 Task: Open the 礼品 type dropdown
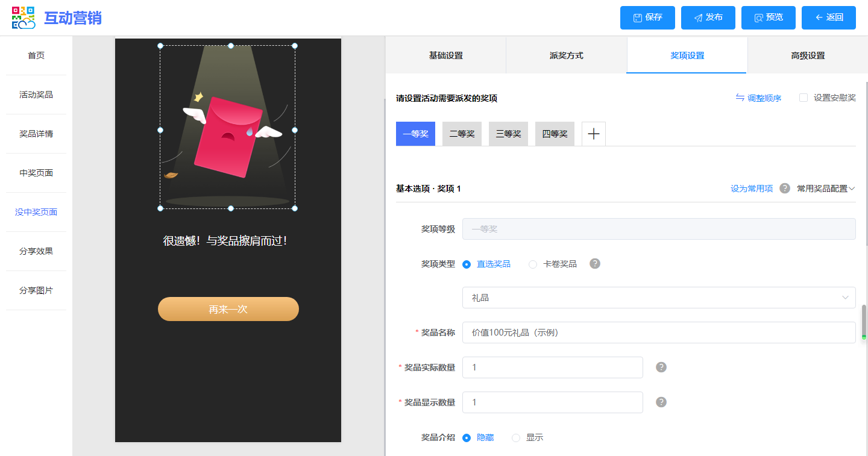point(659,298)
